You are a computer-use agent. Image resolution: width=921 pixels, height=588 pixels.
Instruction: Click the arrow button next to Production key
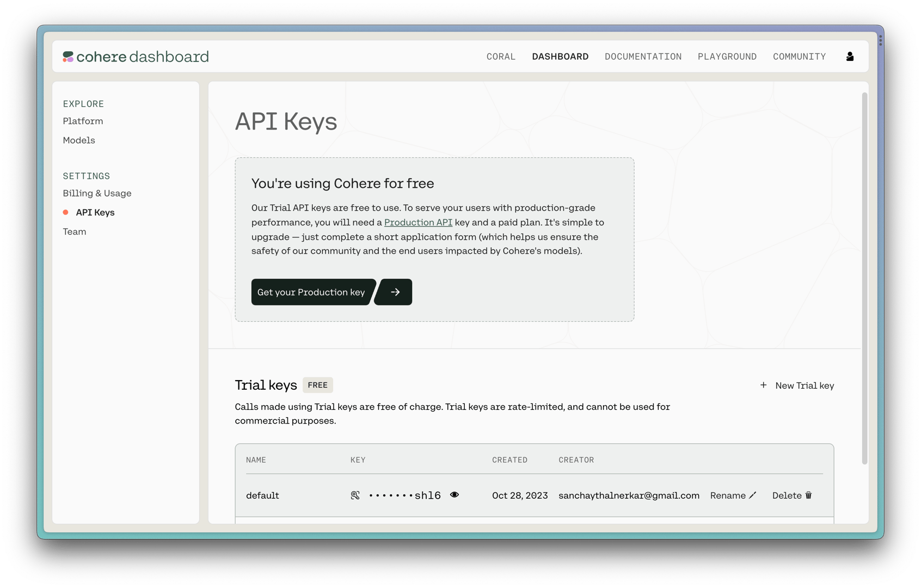click(395, 292)
